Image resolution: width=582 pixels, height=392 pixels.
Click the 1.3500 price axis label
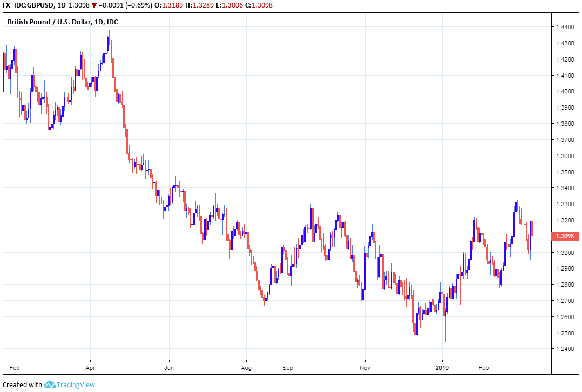point(565,172)
